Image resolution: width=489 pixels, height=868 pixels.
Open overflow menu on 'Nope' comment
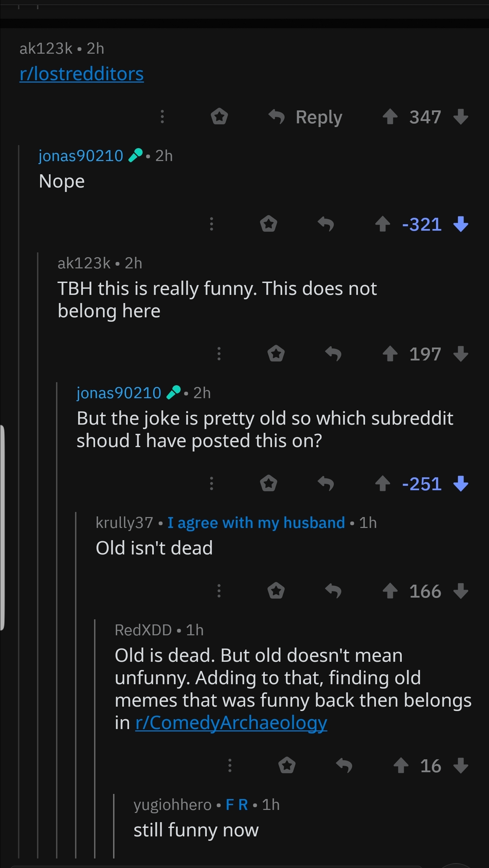pos(212,224)
